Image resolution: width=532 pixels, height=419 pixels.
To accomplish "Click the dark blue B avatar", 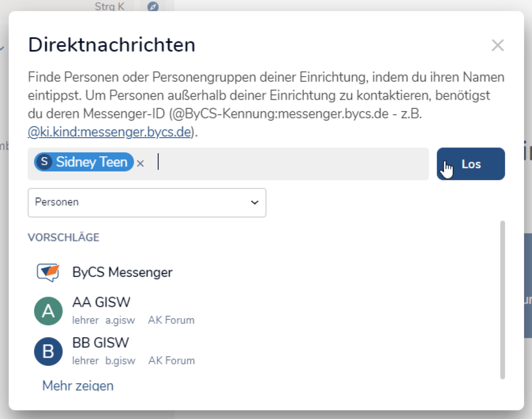I will coord(48,352).
